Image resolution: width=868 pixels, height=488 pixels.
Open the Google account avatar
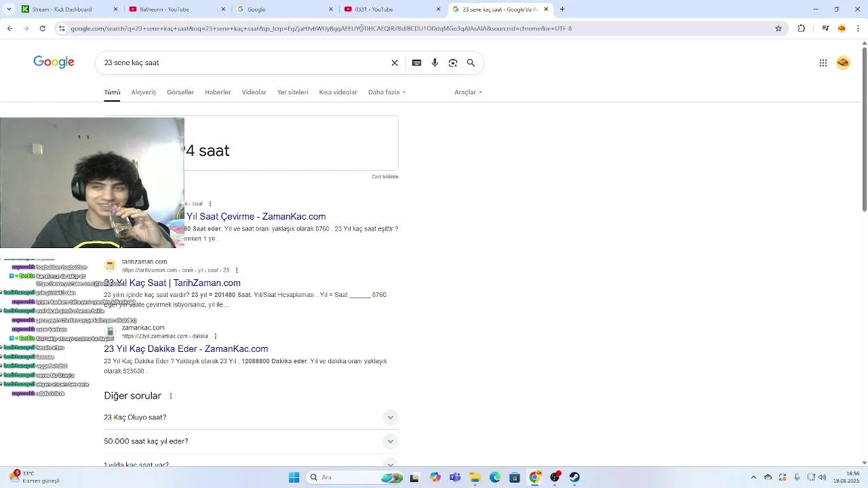tap(843, 62)
